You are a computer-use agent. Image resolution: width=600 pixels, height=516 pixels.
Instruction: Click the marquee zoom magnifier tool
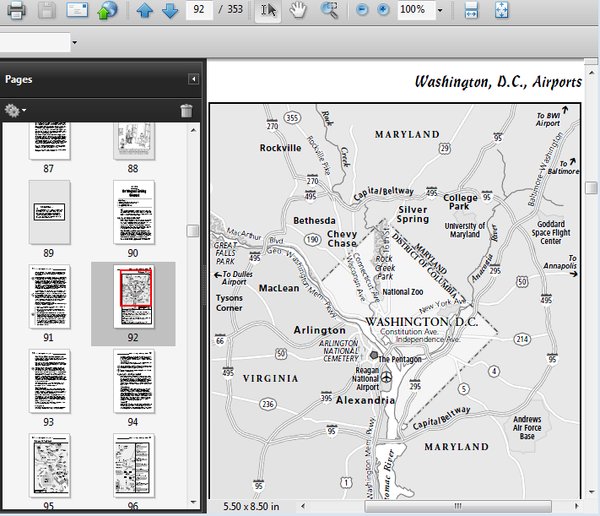pyautogui.click(x=329, y=11)
